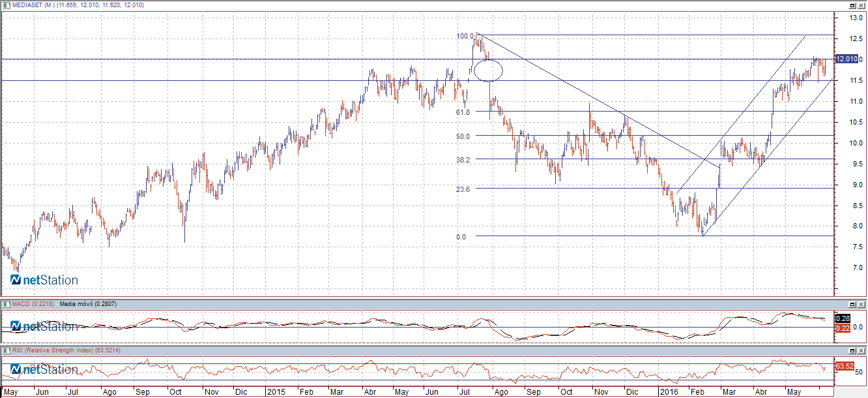
Task: Click the 63.52 RSI value tag
Action: pos(845,366)
